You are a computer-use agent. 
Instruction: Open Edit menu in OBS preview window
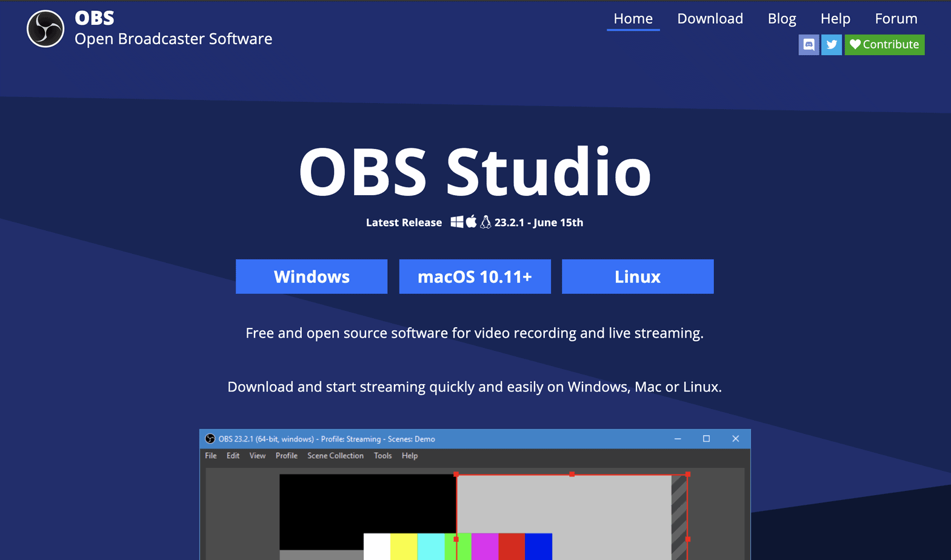click(233, 456)
